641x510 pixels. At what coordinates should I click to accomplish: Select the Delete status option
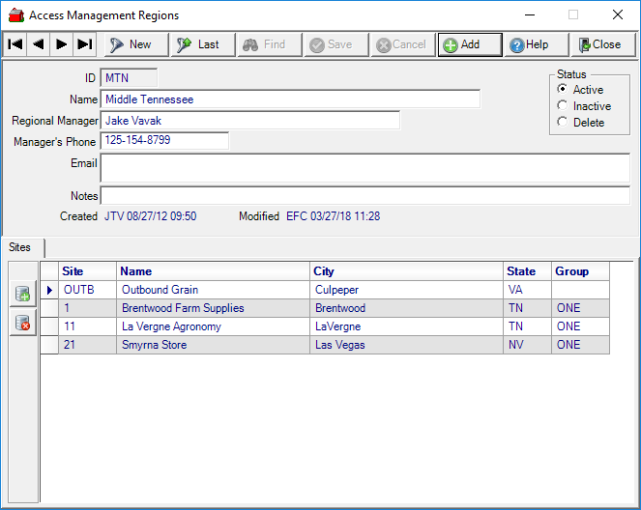click(x=563, y=122)
